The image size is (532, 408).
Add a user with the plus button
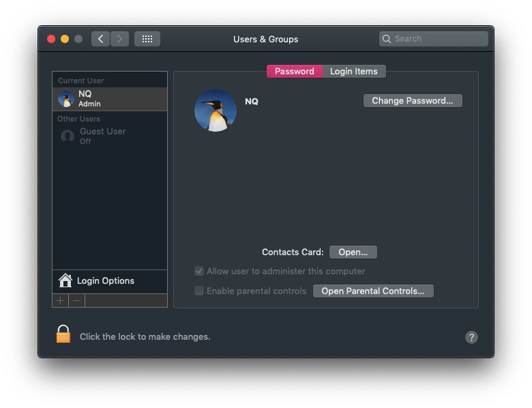tap(61, 301)
